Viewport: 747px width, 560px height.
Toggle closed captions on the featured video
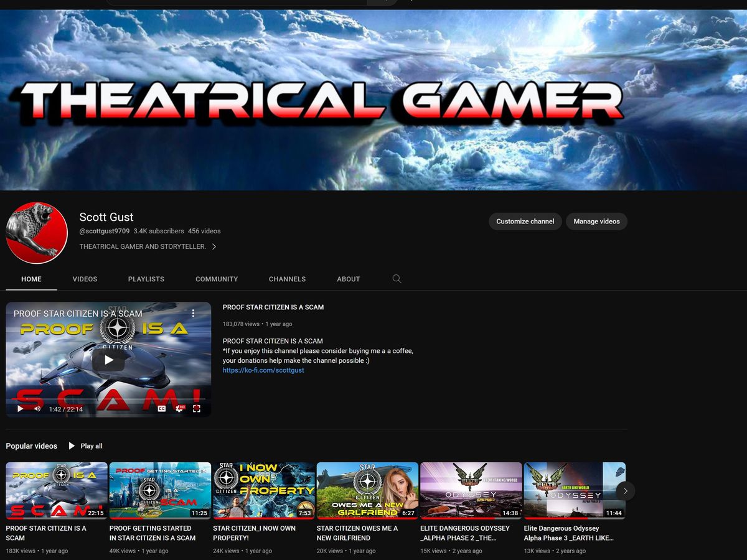tap(162, 409)
